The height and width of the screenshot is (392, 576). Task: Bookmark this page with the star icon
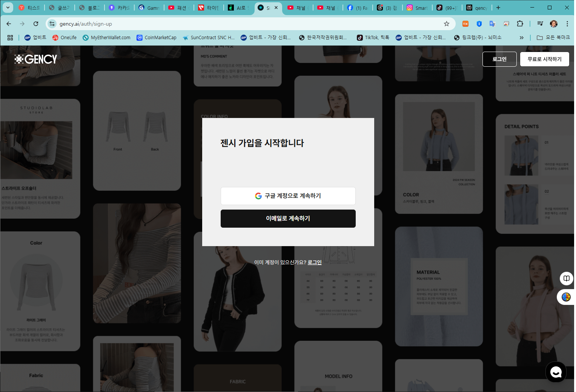pyautogui.click(x=447, y=24)
